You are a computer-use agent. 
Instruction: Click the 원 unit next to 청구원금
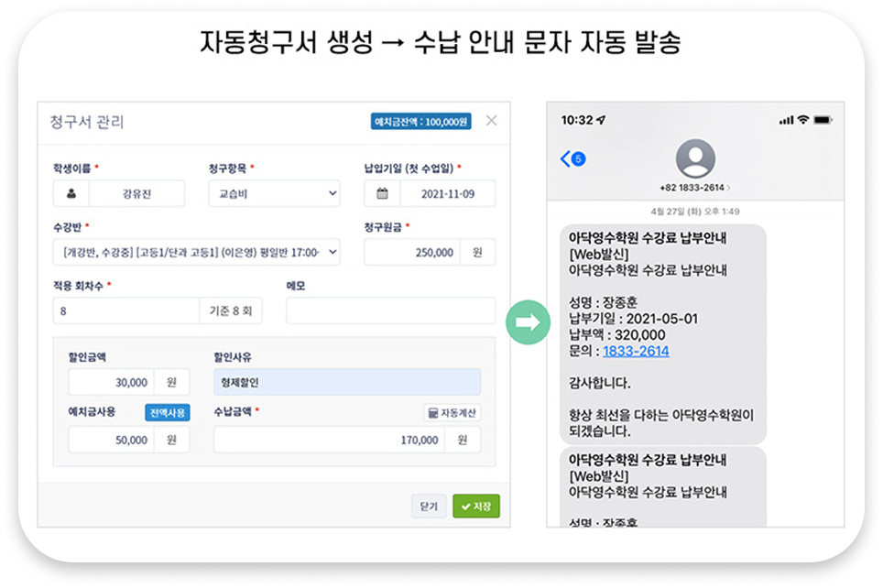coord(477,252)
